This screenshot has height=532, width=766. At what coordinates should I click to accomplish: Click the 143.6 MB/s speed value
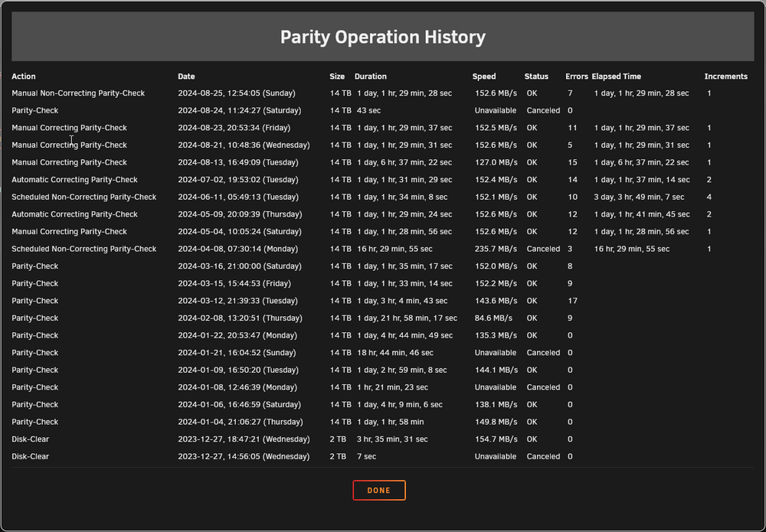point(496,301)
